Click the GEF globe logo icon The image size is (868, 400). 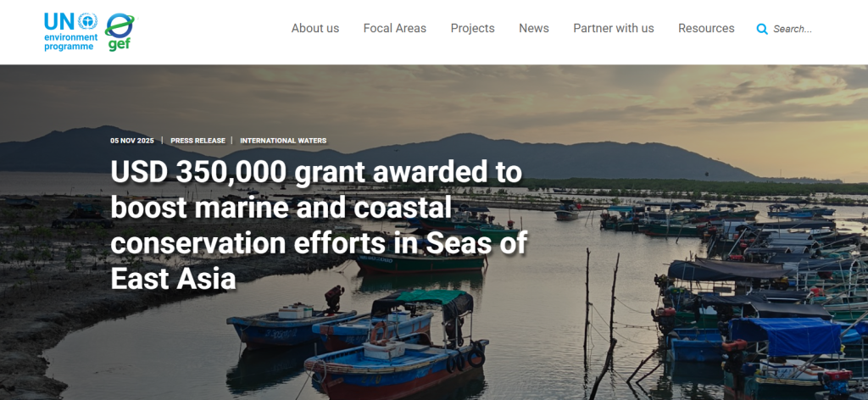(x=122, y=26)
